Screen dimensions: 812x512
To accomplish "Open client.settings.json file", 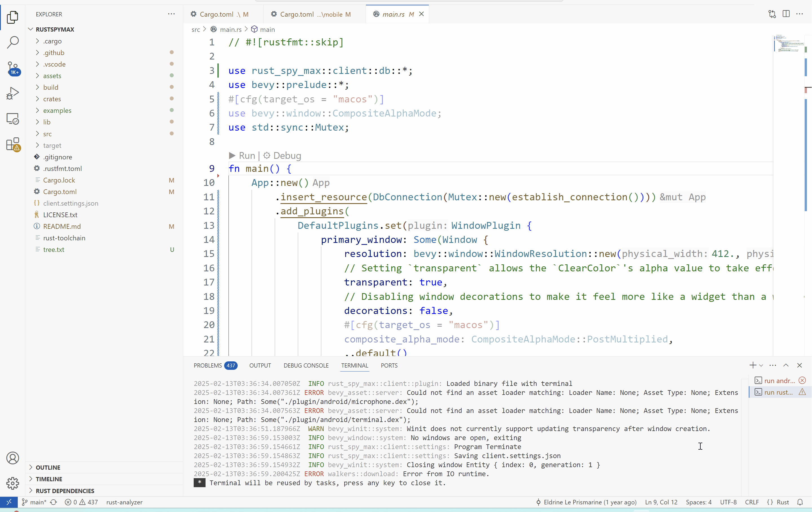I will [x=105, y=203].
